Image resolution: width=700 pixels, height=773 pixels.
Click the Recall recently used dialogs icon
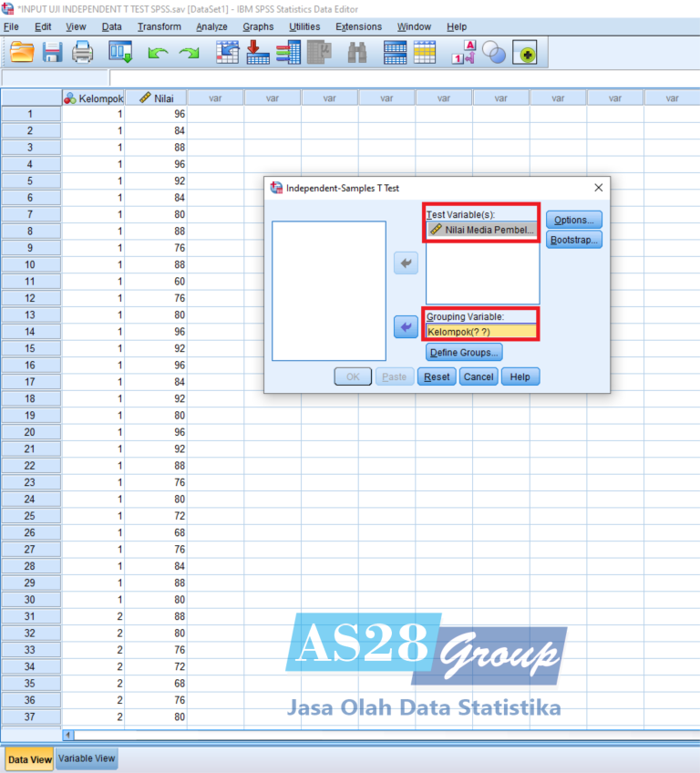121,53
